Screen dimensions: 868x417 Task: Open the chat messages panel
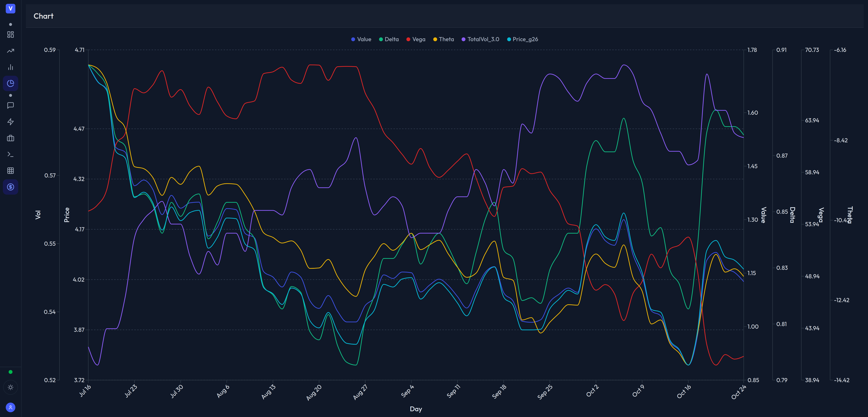10,105
